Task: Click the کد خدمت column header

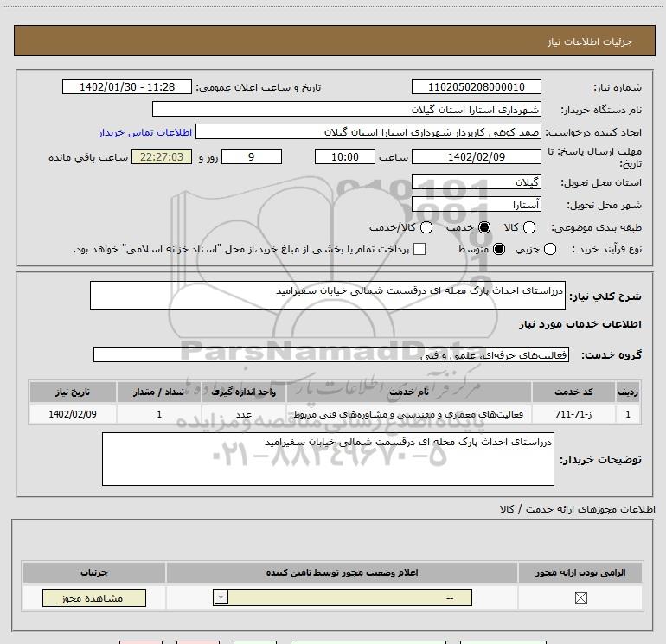Action: tap(573, 392)
